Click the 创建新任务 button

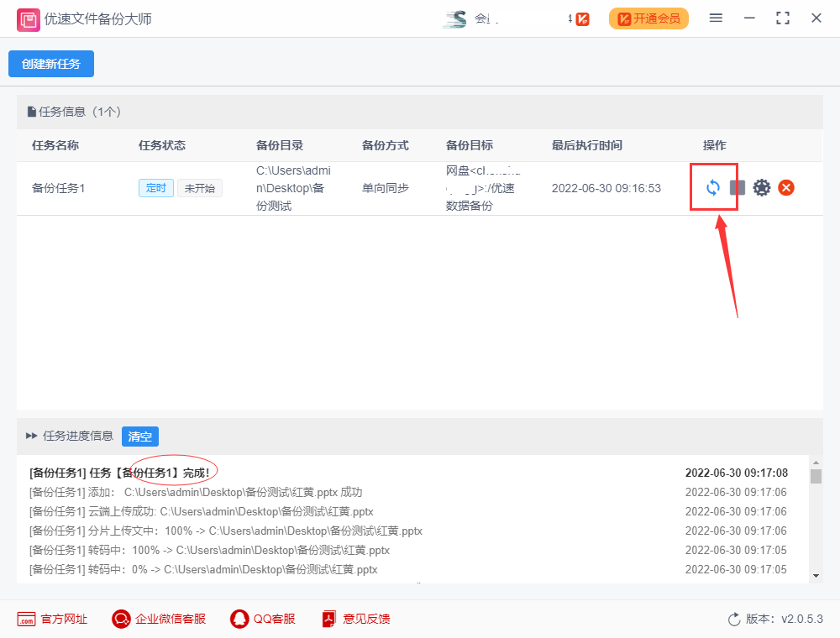[50, 63]
